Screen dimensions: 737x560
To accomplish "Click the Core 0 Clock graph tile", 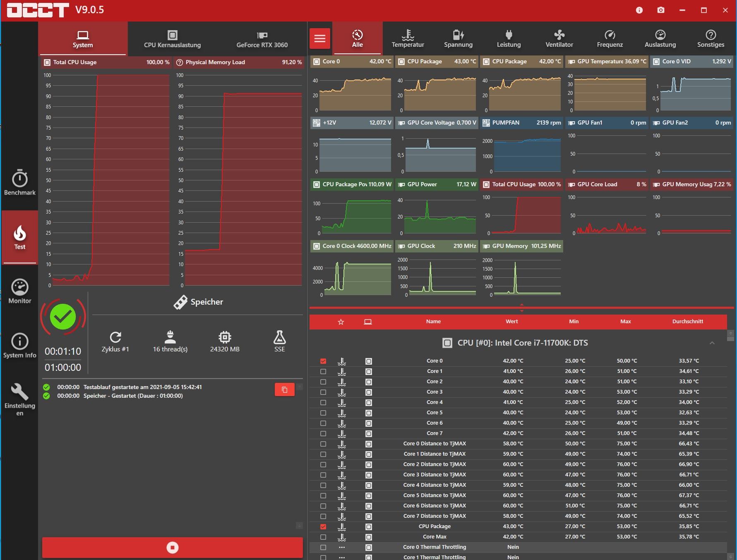I will (x=351, y=269).
